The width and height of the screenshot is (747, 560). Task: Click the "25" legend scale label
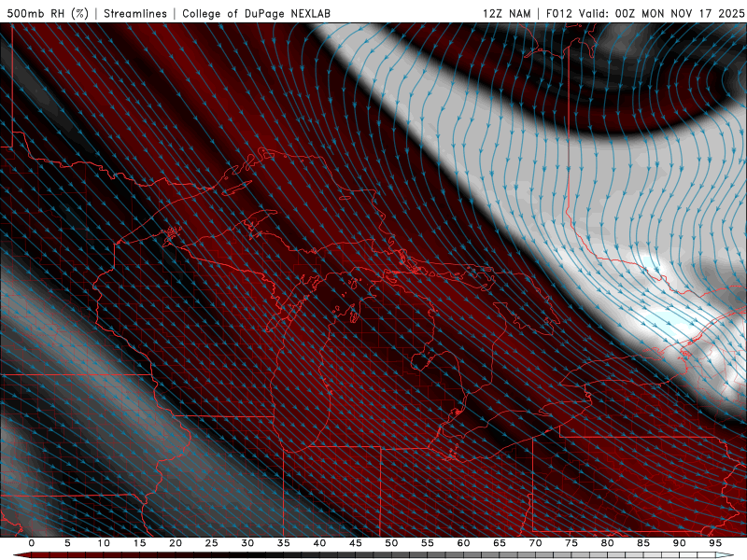point(212,543)
